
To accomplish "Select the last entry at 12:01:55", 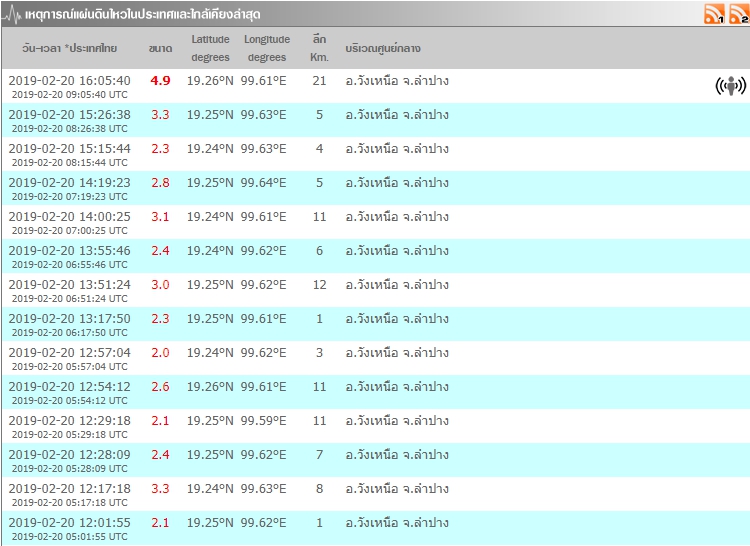I will coord(69,522).
